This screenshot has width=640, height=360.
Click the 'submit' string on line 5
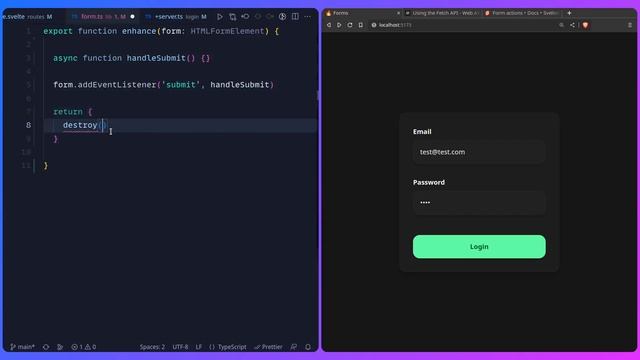point(181,85)
